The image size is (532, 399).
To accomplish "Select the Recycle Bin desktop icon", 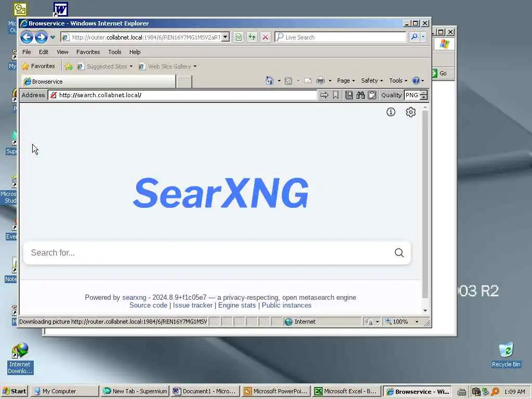I will click(506, 355).
